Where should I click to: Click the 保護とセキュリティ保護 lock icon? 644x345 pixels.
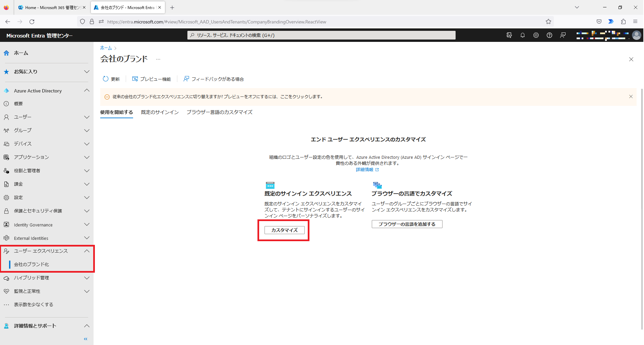click(6, 211)
